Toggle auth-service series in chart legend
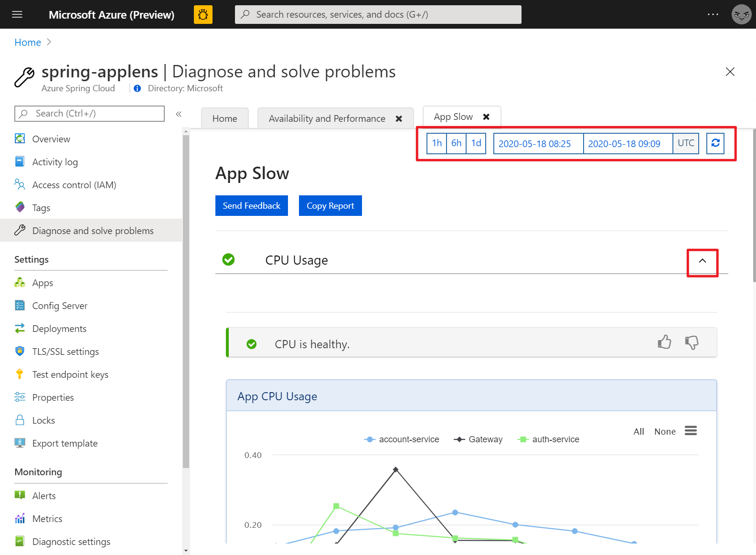 pos(548,439)
